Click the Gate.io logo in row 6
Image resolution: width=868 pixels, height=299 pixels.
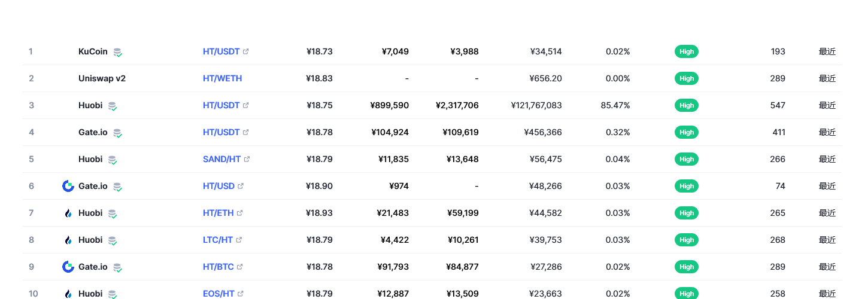click(68, 186)
